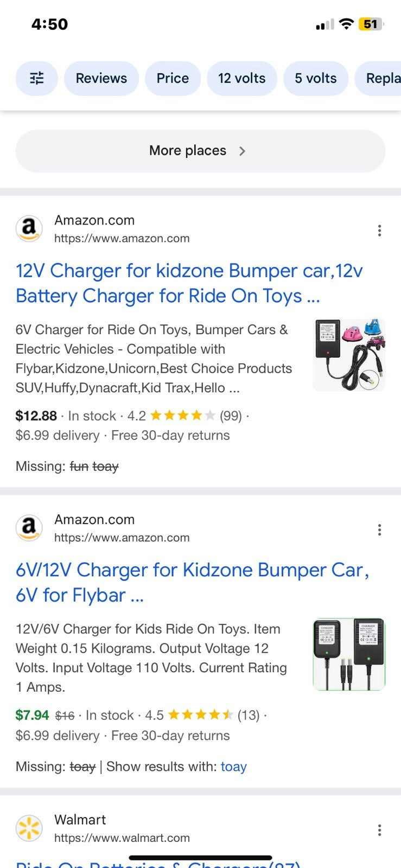Open three-dot menu for Walmart result
The image size is (401, 868).
(379, 830)
